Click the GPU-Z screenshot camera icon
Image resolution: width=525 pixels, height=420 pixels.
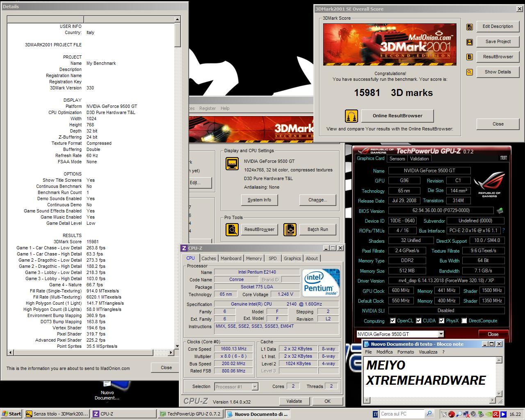pyautogui.click(x=504, y=158)
